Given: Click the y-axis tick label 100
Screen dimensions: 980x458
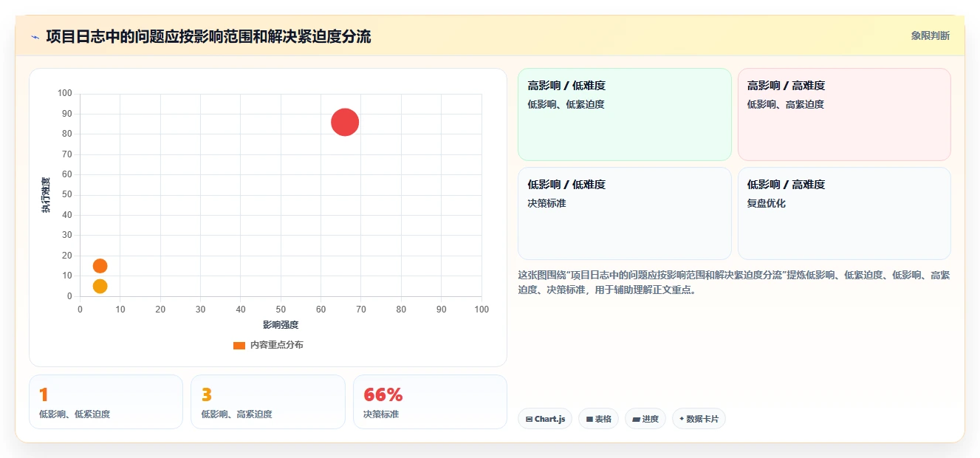Looking at the screenshot, I should pos(65,93).
